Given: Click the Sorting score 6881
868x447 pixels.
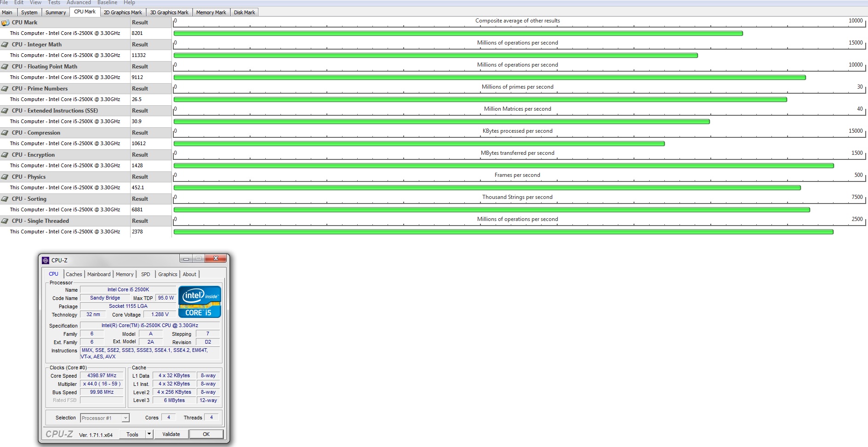Looking at the screenshot, I should [137, 209].
